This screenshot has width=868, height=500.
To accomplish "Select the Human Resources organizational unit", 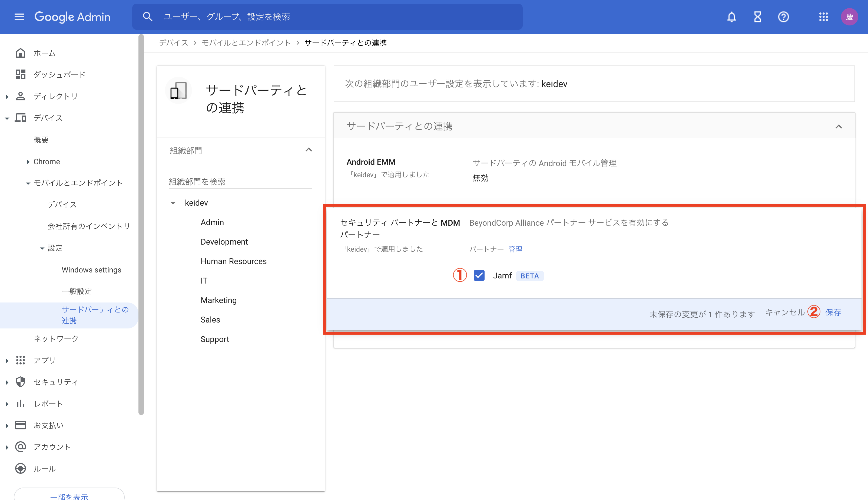I will [233, 261].
